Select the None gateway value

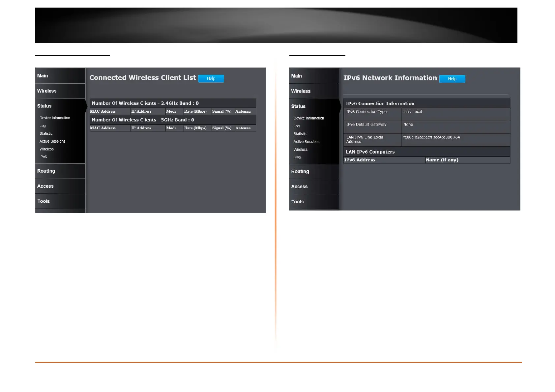408,125
